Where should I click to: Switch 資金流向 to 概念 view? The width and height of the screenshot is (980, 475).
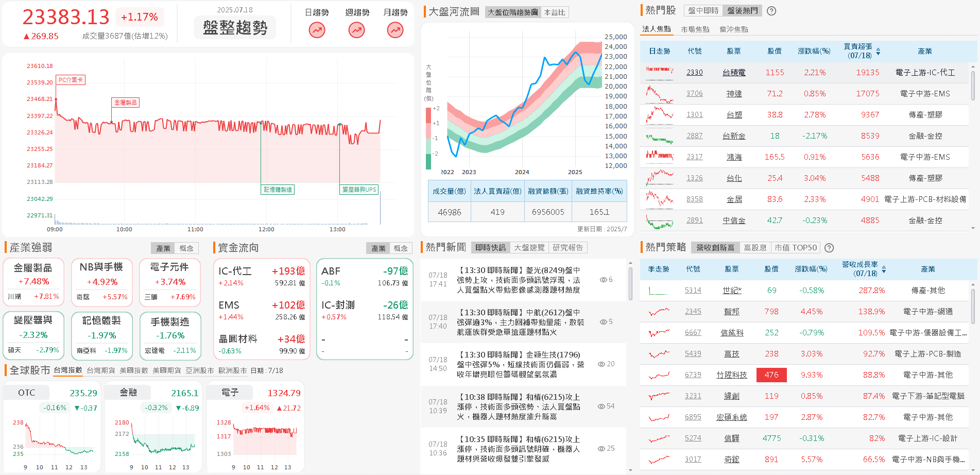pyautogui.click(x=401, y=248)
